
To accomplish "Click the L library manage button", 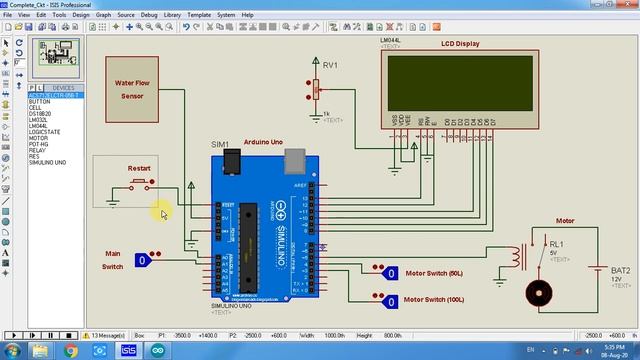I will click(x=40, y=88).
